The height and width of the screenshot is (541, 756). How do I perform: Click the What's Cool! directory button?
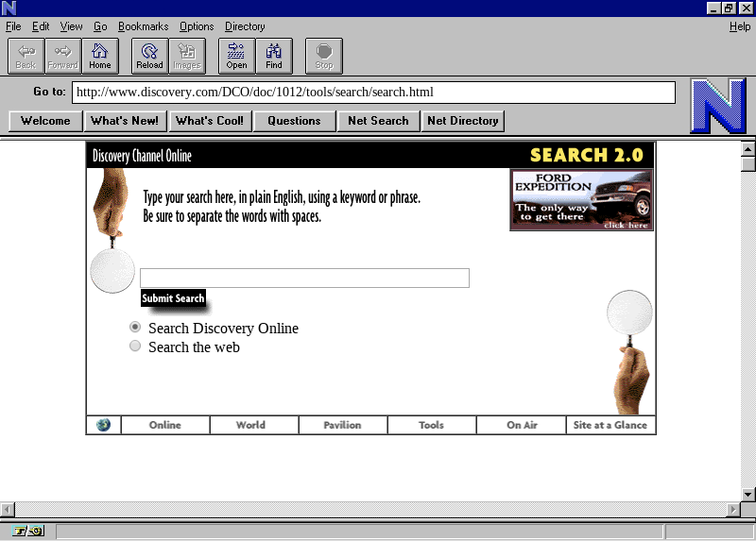(x=210, y=121)
